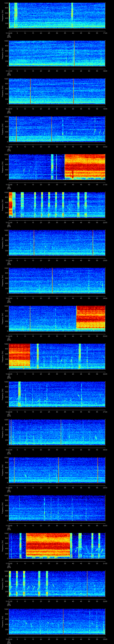Click the "10:22:00" start time label
Viewport: 114px width, 644px height.
(x=9, y=260)
